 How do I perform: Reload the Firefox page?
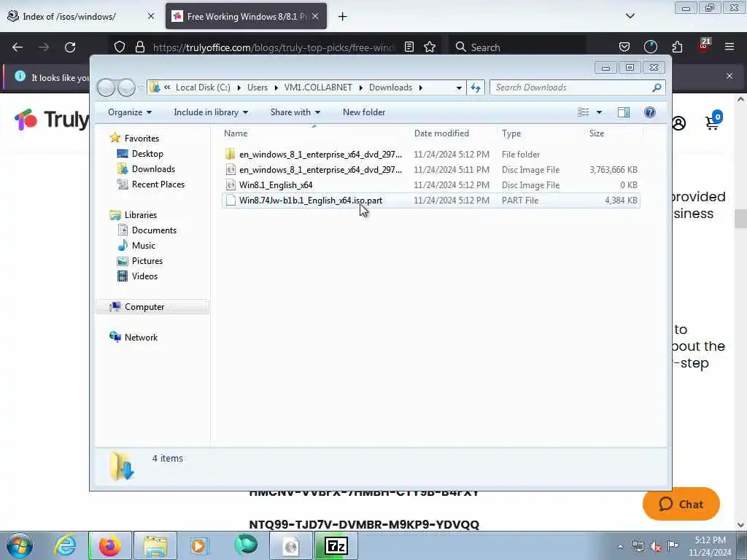(70, 47)
